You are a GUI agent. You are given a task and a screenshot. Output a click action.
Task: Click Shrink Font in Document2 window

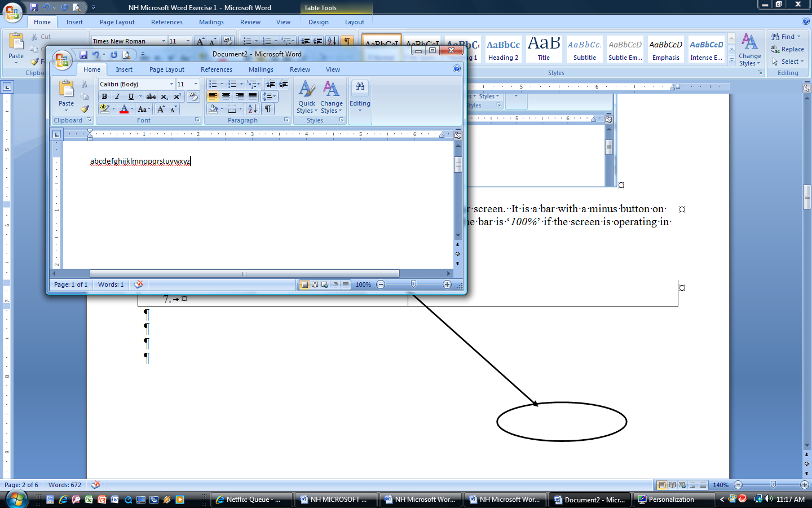(x=173, y=109)
